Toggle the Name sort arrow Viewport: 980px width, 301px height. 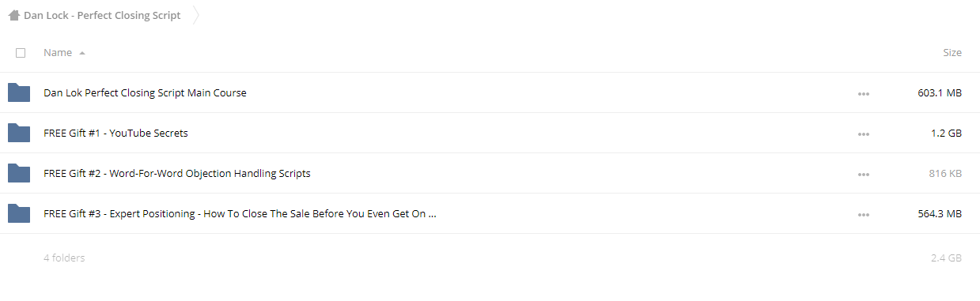[82, 53]
